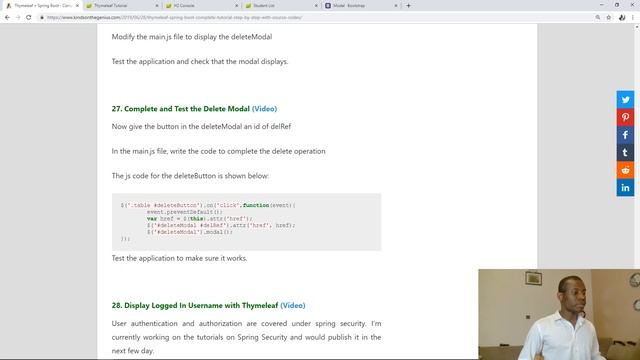Click the page scrollbar up arrow
This screenshot has height=360, width=640.
(637, 27)
